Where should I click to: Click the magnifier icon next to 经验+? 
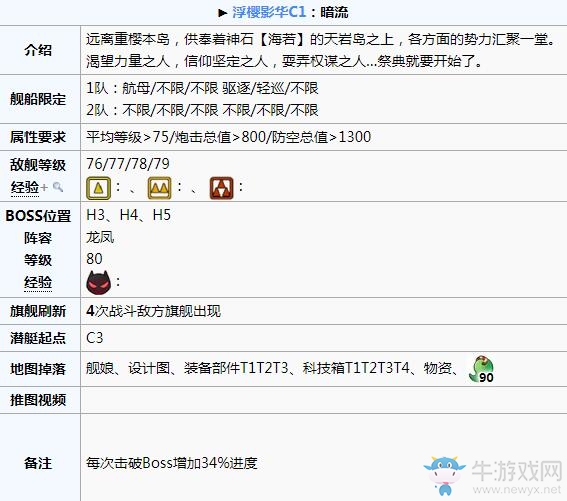click(58, 187)
